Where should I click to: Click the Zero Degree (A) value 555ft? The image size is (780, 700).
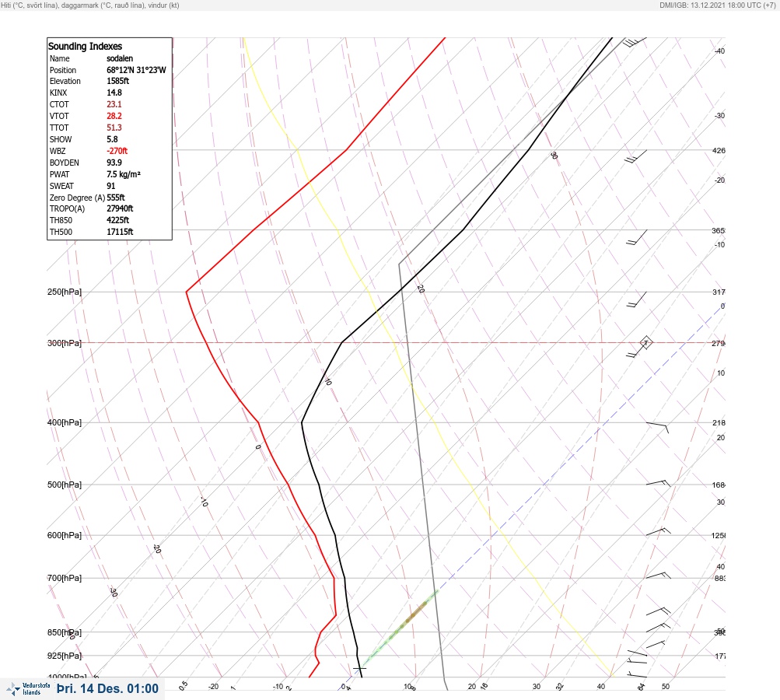(116, 198)
